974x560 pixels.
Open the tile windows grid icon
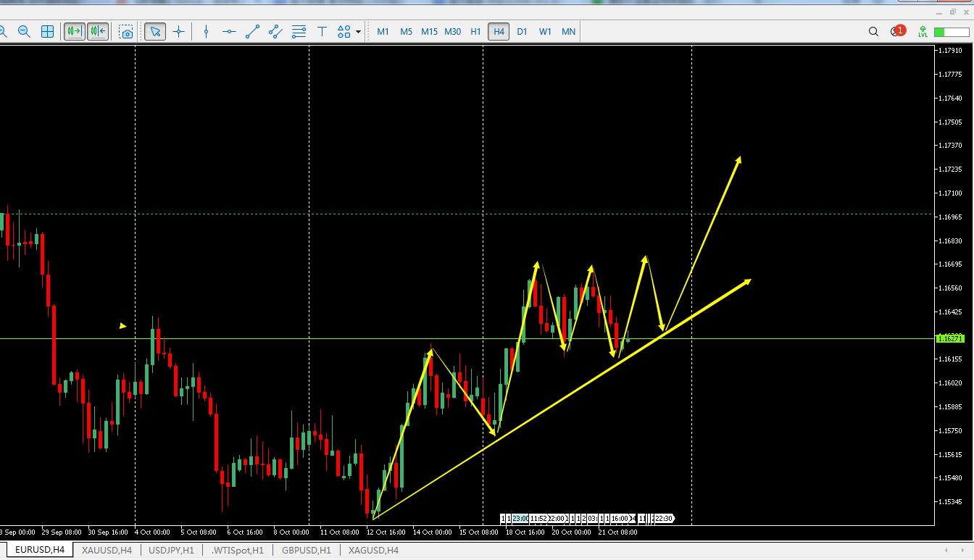coord(47,31)
